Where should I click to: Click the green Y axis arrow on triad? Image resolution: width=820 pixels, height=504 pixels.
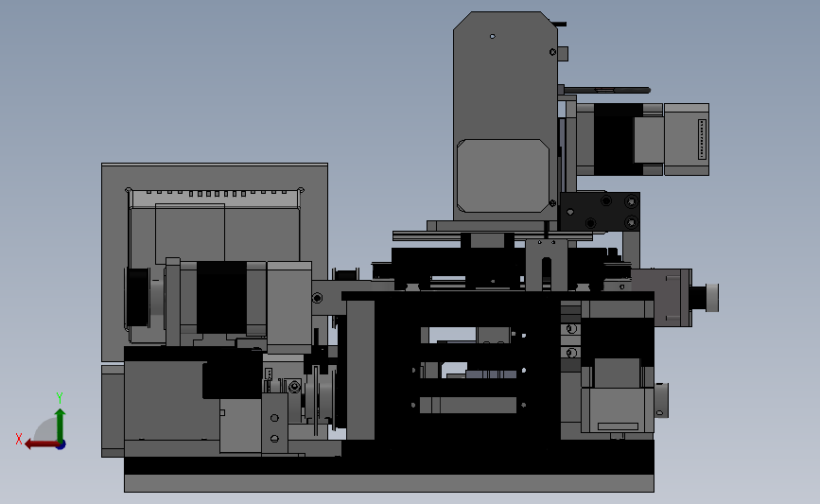(x=60, y=425)
